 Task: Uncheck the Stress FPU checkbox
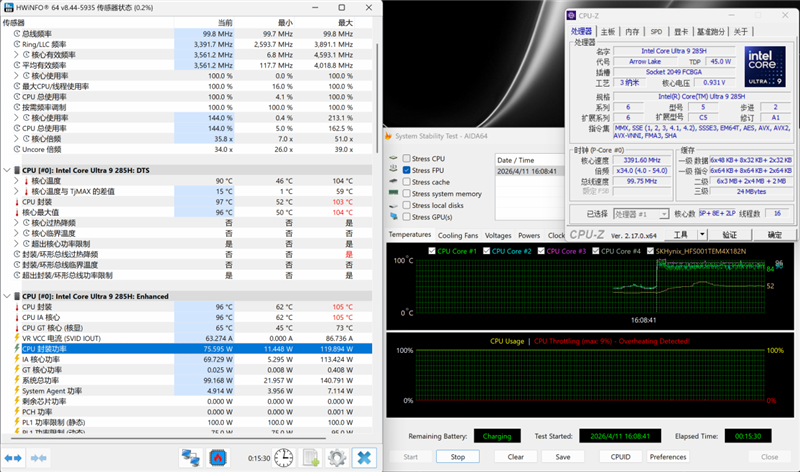pyautogui.click(x=406, y=170)
